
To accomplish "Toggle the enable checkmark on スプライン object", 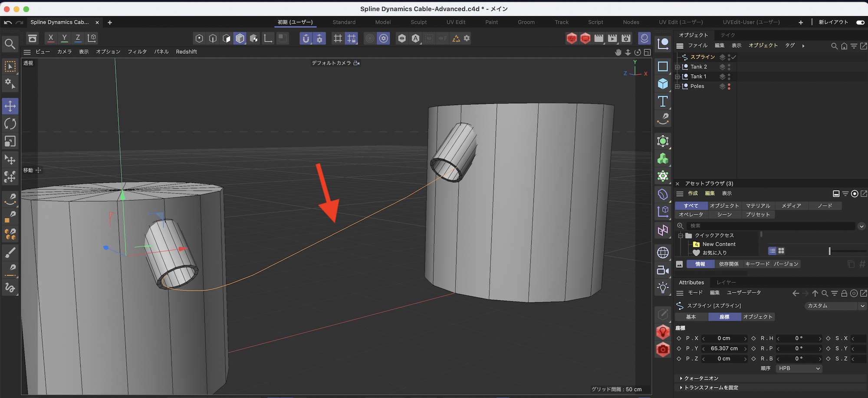I will point(734,57).
